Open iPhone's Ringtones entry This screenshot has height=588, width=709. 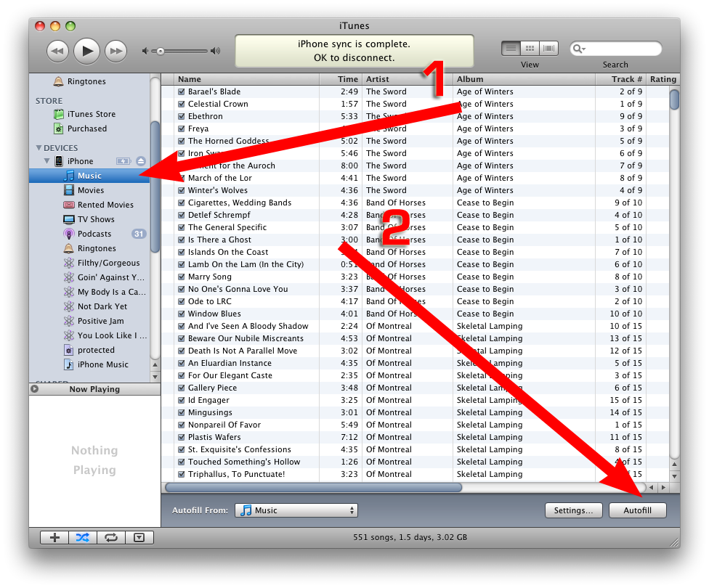coord(89,248)
